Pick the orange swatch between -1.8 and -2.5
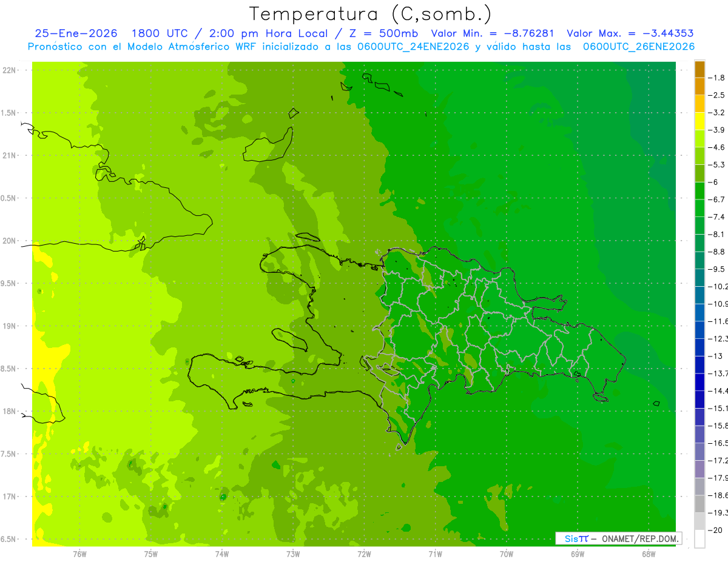728x562 pixels. coord(699,86)
